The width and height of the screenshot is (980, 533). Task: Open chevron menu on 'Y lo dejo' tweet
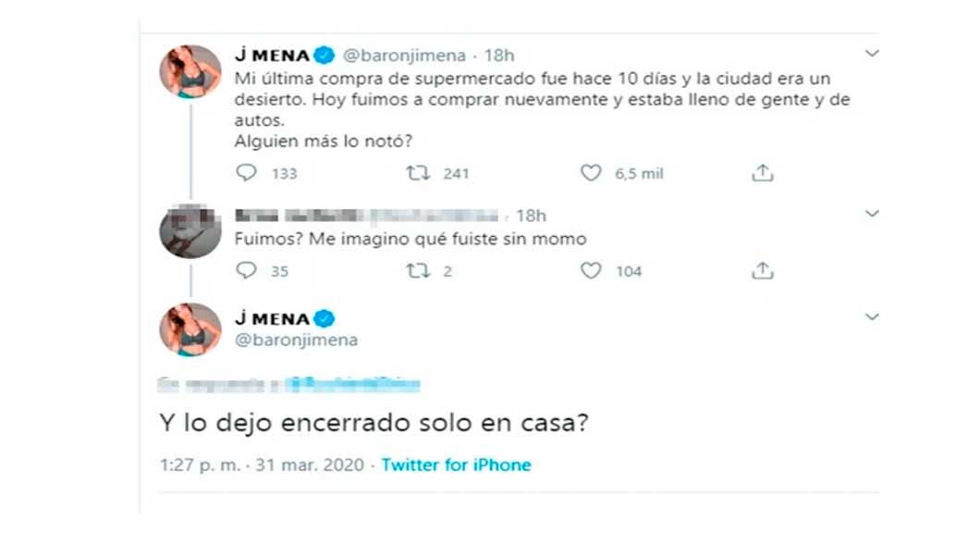(871, 317)
